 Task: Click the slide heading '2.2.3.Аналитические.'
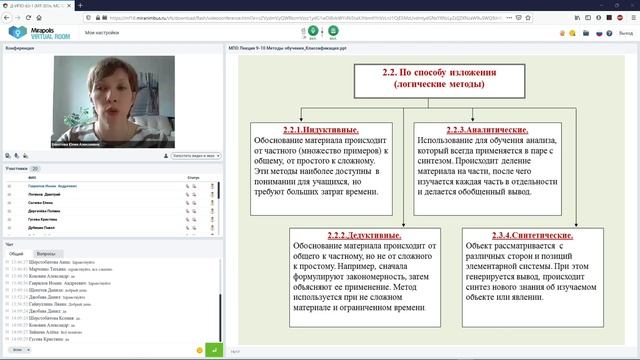click(x=487, y=130)
